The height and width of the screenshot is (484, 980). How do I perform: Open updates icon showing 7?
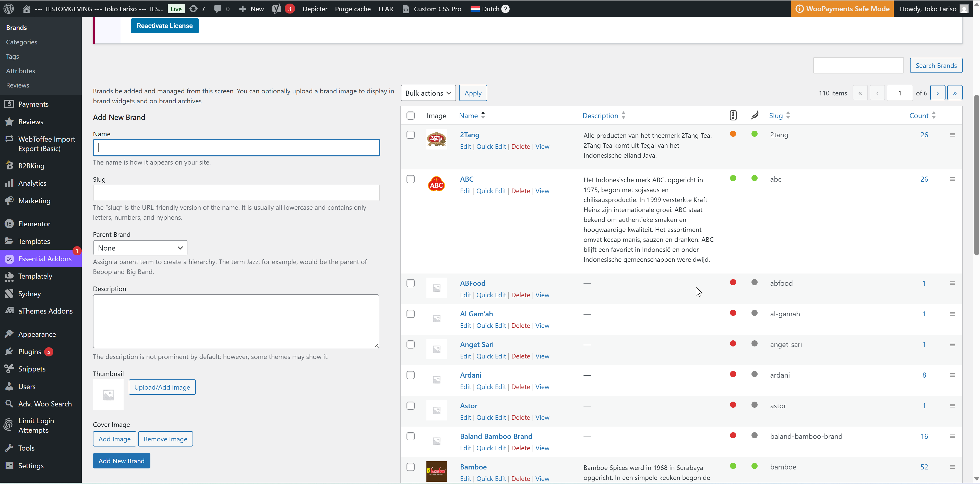pyautogui.click(x=197, y=8)
